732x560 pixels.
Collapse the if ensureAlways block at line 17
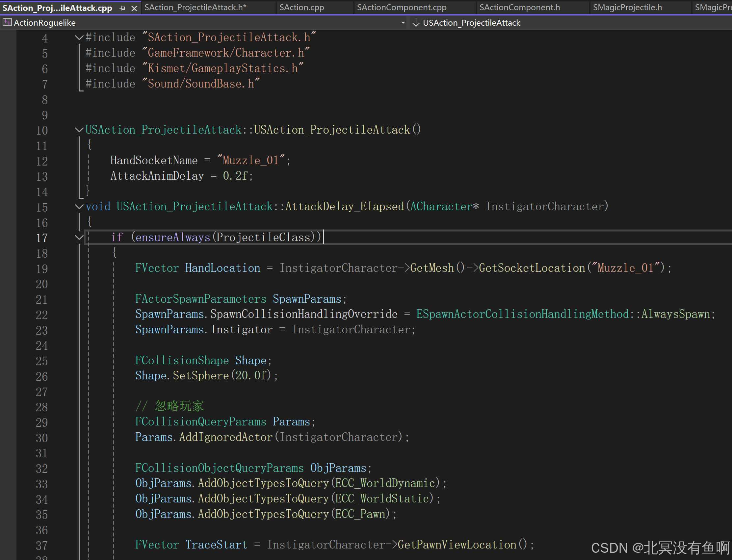[79, 237]
